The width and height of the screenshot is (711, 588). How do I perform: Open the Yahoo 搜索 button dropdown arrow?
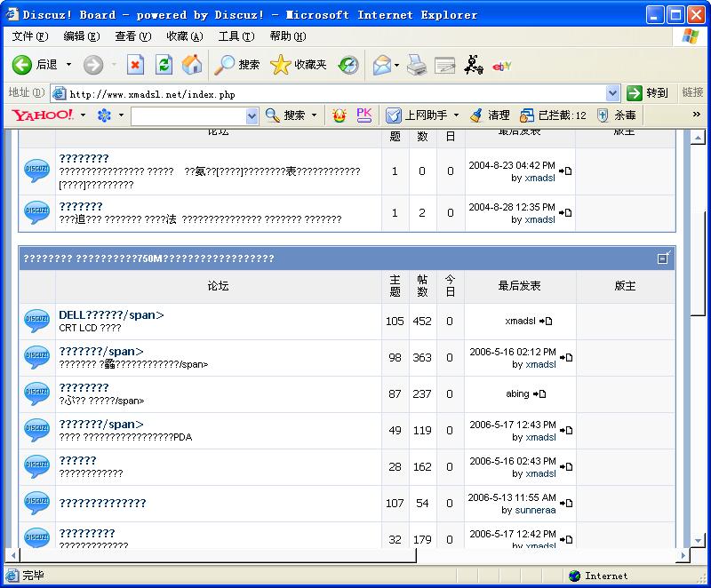point(314,115)
